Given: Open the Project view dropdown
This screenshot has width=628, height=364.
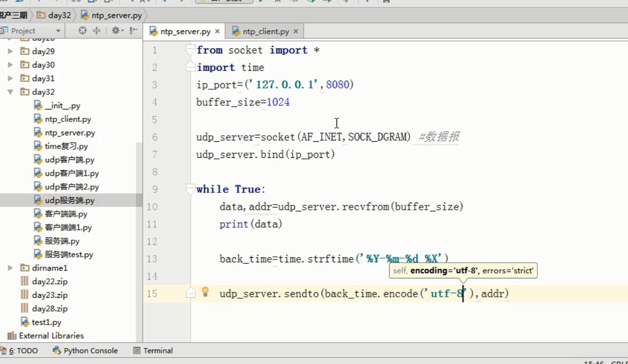Looking at the screenshot, I should pos(58,31).
